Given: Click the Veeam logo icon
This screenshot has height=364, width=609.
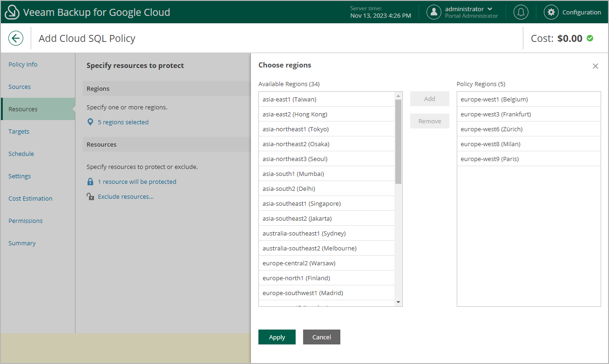Looking at the screenshot, I should tap(12, 12).
